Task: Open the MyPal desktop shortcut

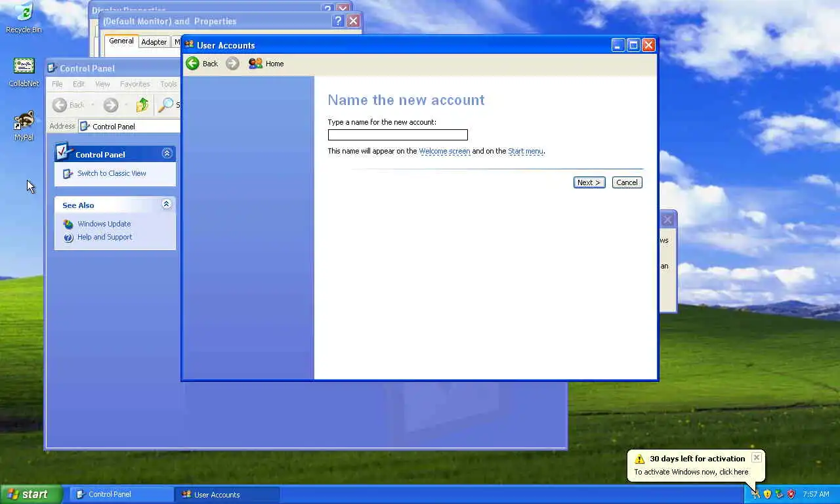Action: (24, 126)
